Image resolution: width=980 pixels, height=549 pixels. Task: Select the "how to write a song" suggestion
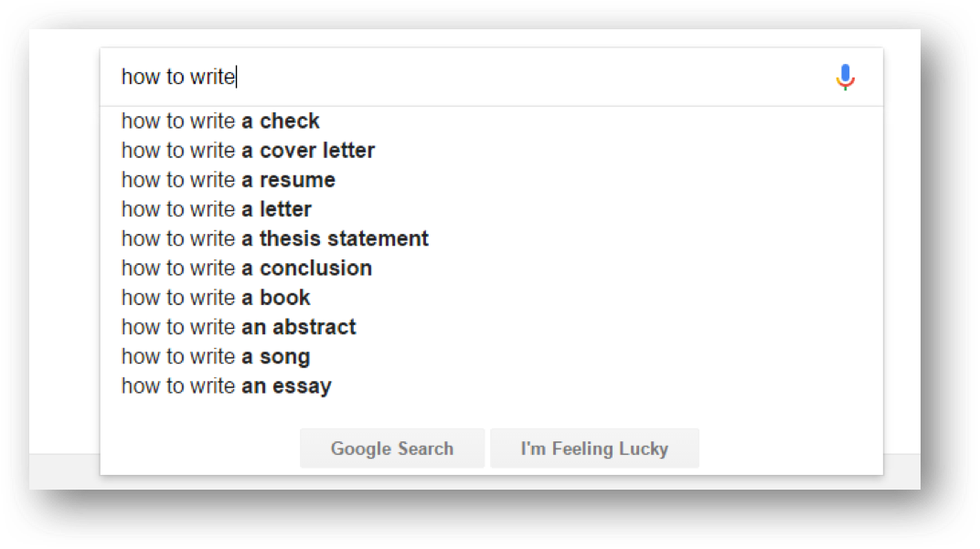[216, 356]
